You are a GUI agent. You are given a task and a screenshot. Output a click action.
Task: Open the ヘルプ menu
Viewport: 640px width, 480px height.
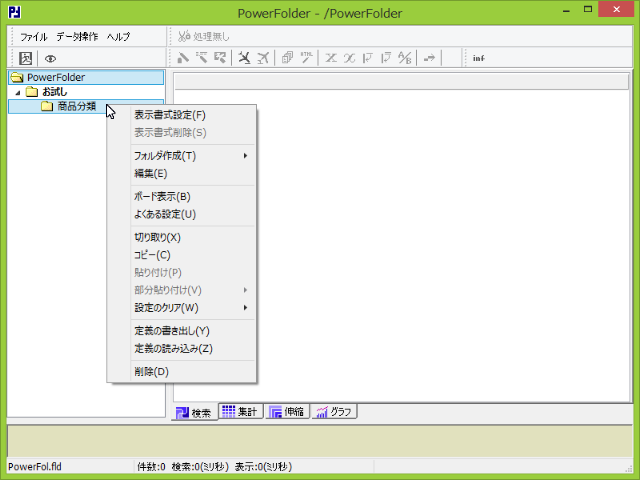[x=118, y=37]
